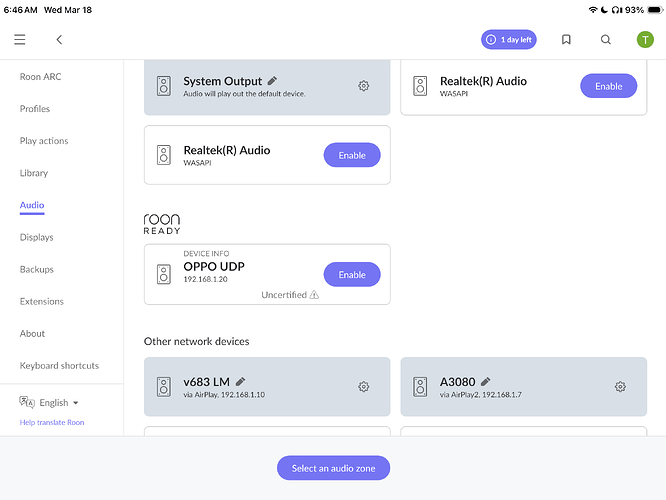Open the green T profile avatar
This screenshot has height=500, width=666.
click(645, 40)
